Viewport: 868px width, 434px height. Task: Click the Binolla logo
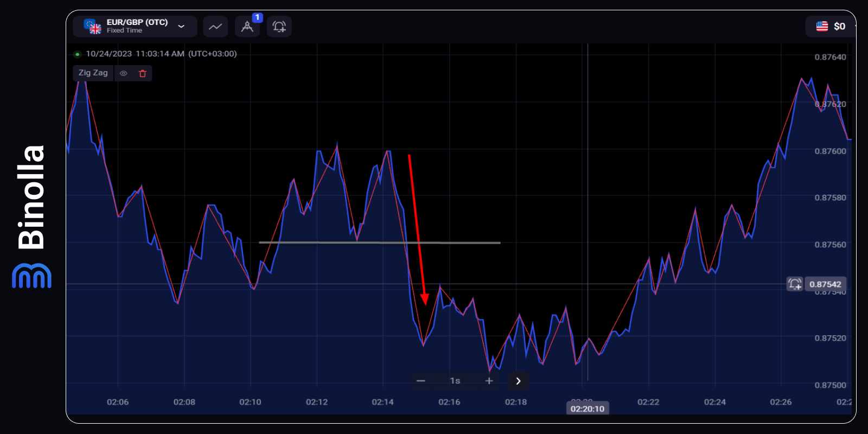click(x=31, y=217)
